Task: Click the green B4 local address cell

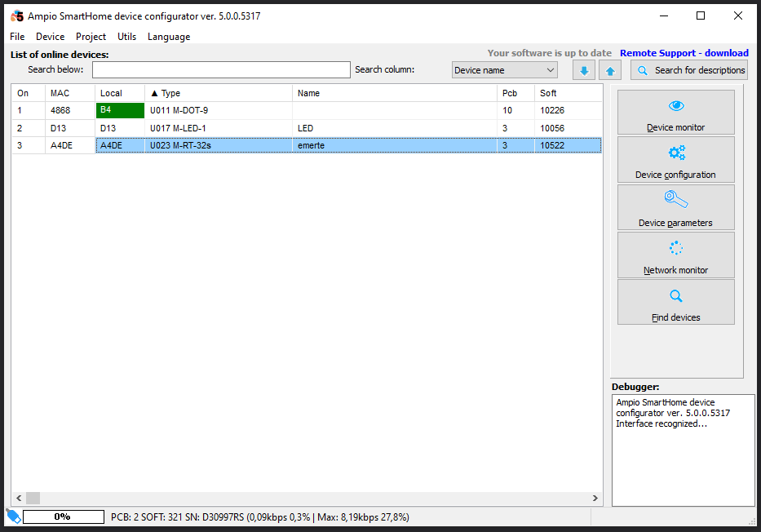Action: coord(120,111)
